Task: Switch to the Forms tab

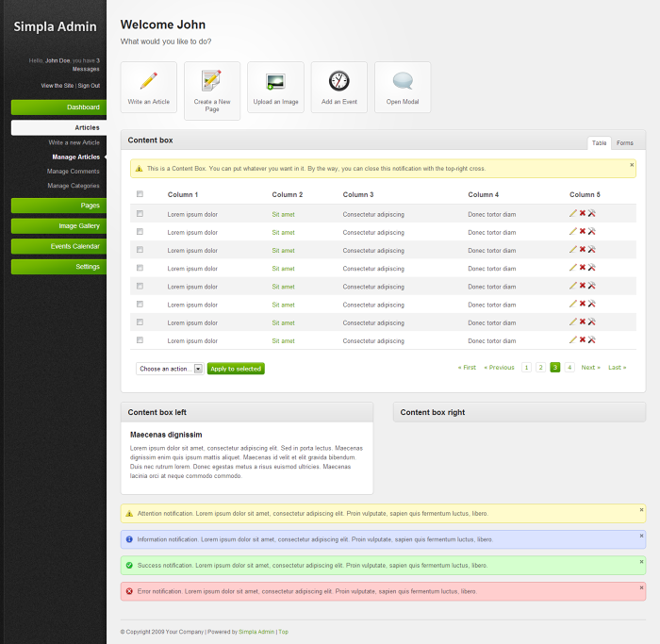Action: coord(625,143)
